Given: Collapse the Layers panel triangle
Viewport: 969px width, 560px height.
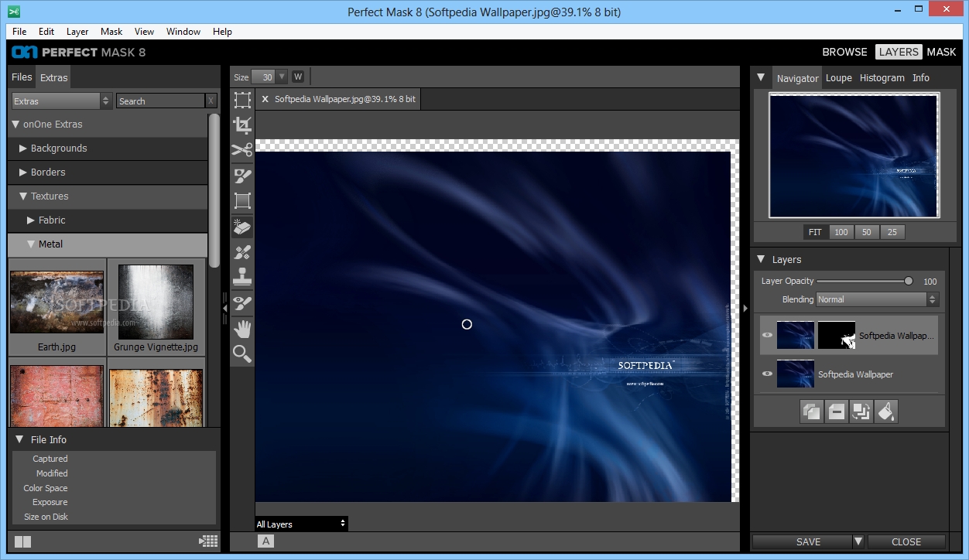Looking at the screenshot, I should [762, 259].
